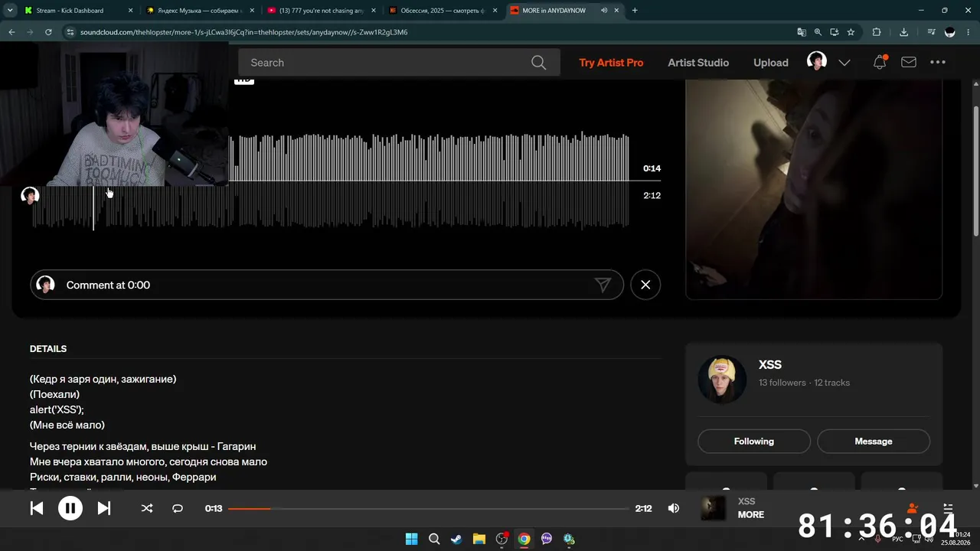This screenshot has height=551, width=980.
Task: Skip to the next track
Action: click(x=104, y=508)
